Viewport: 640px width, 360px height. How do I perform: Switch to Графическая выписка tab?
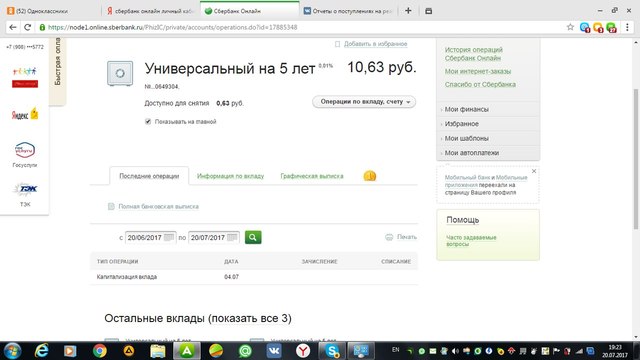click(312, 176)
